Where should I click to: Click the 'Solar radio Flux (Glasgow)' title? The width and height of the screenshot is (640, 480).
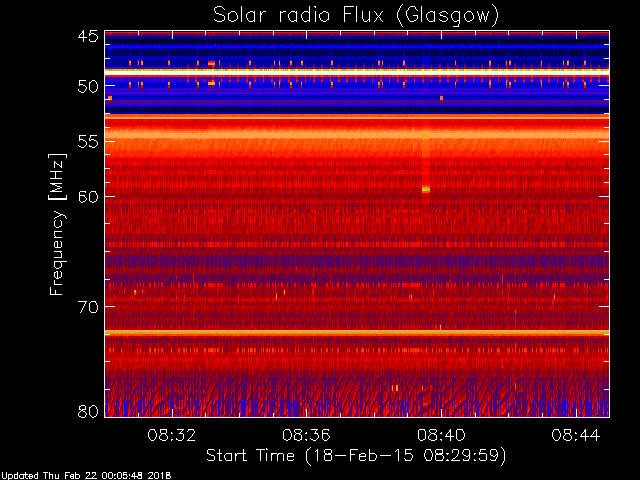coord(356,16)
